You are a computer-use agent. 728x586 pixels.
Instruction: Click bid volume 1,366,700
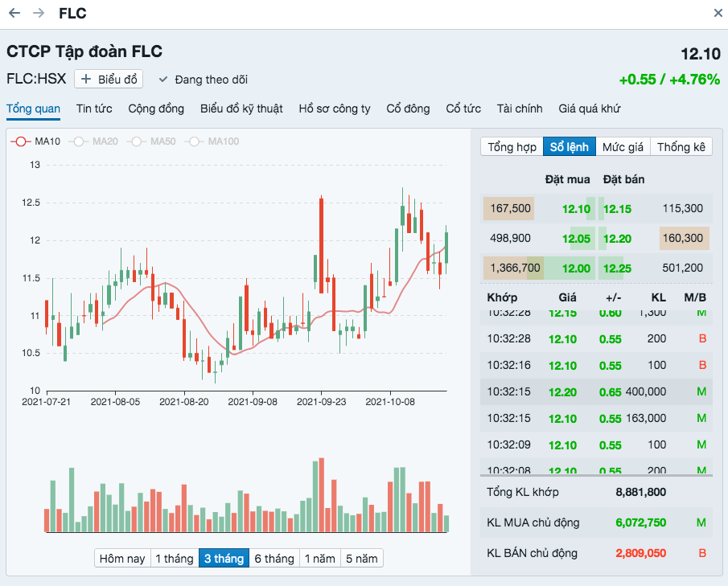[515, 268]
